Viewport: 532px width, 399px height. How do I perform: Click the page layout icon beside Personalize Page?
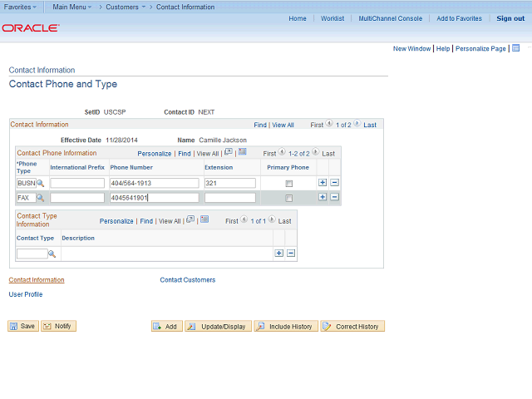tap(515, 48)
